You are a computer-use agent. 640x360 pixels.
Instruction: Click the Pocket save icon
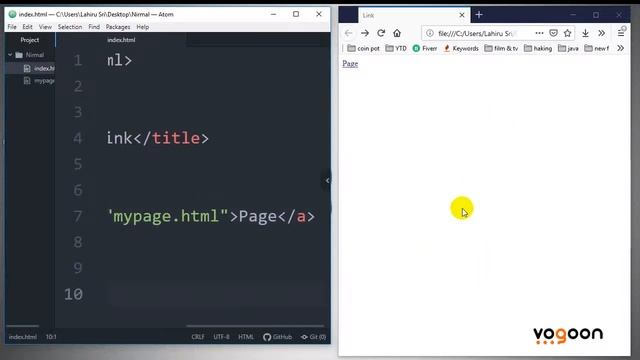pos(553,33)
